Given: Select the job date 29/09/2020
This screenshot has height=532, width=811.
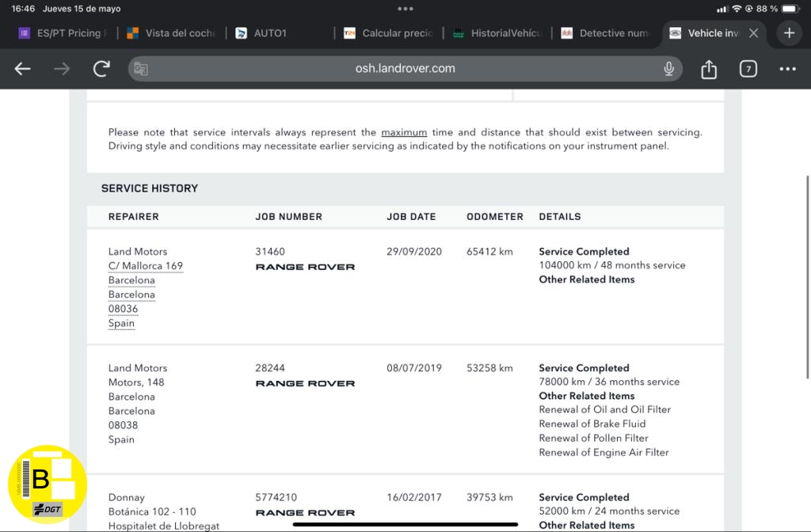Looking at the screenshot, I should click(414, 252).
